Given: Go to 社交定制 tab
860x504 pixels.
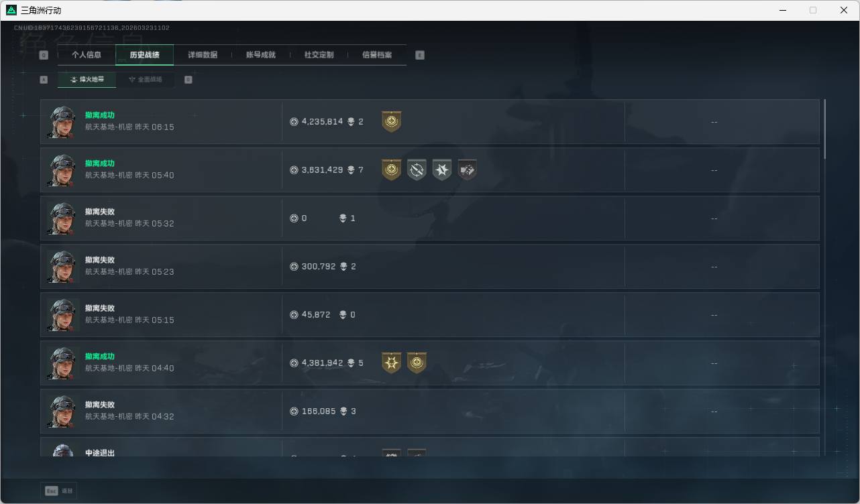Looking at the screenshot, I should [x=319, y=55].
